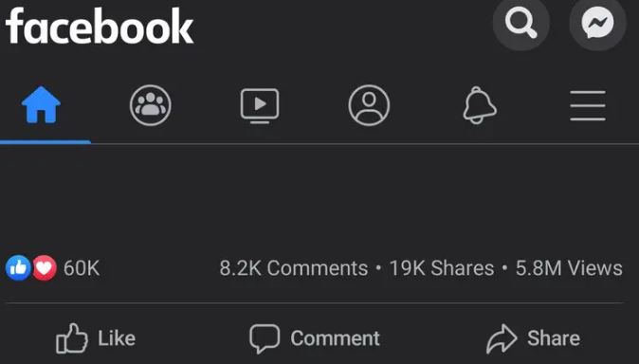View the 19K Shares list

click(x=442, y=268)
